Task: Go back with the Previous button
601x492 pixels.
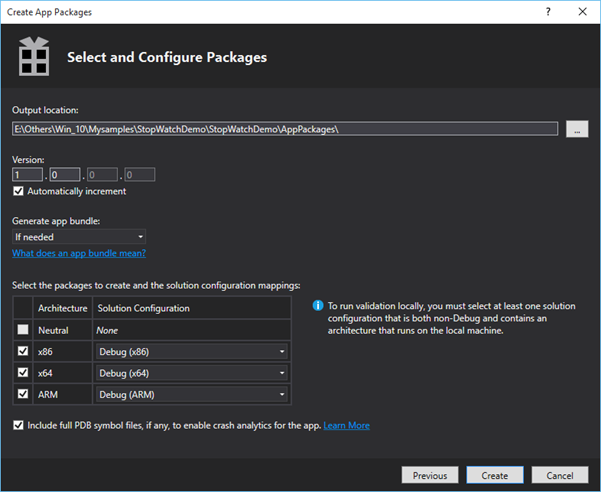Action: 430,475
